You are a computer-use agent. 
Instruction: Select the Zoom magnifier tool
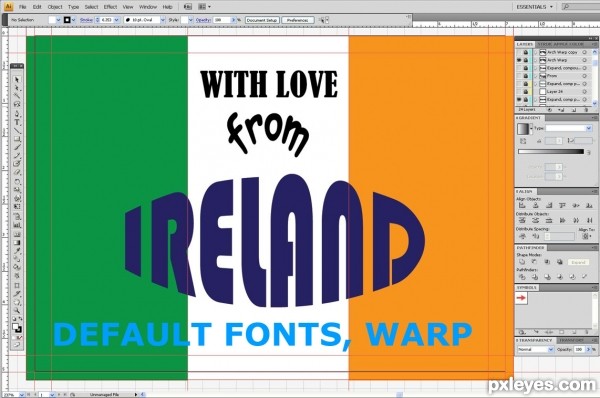pos(16,310)
